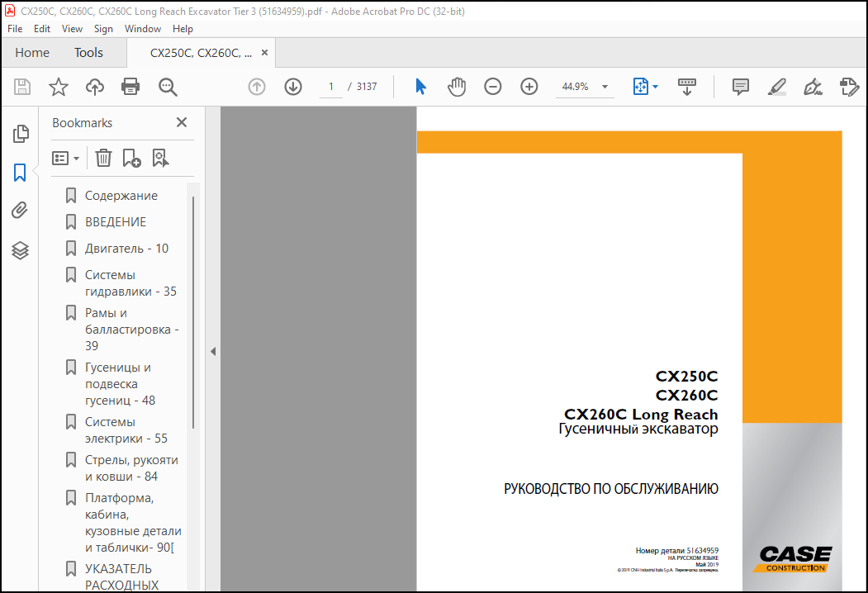Collapse the navigation pane arrow
Image resolution: width=868 pixels, height=593 pixels.
tap(213, 351)
